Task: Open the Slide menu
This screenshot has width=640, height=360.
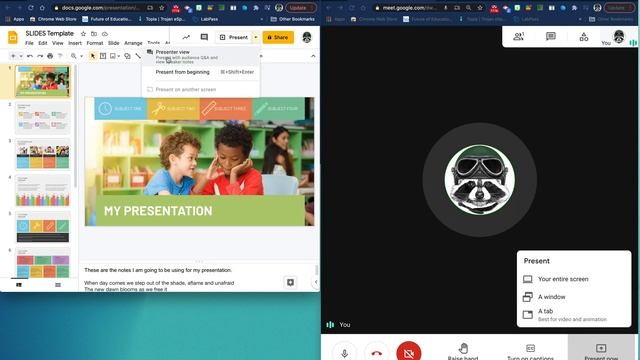Action: click(x=113, y=43)
